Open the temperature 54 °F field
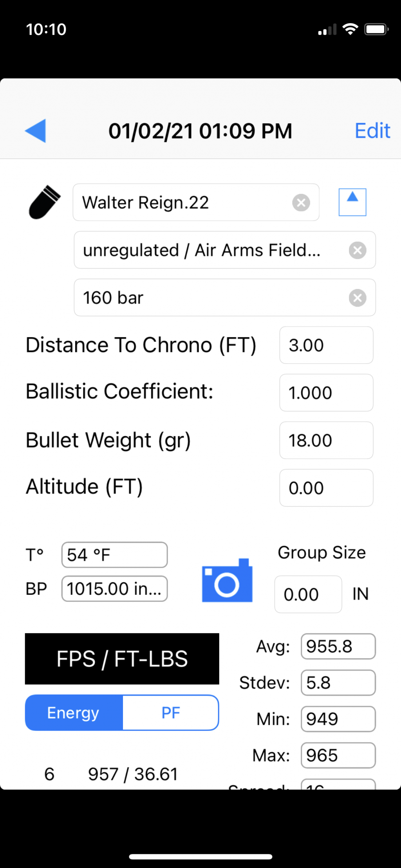Image resolution: width=401 pixels, height=868 pixels. (114, 555)
